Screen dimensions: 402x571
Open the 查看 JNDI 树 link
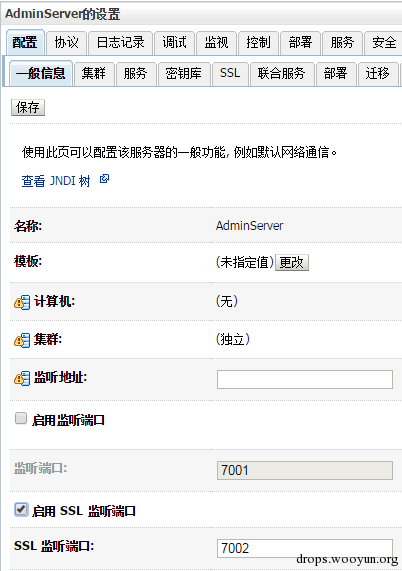(56, 181)
